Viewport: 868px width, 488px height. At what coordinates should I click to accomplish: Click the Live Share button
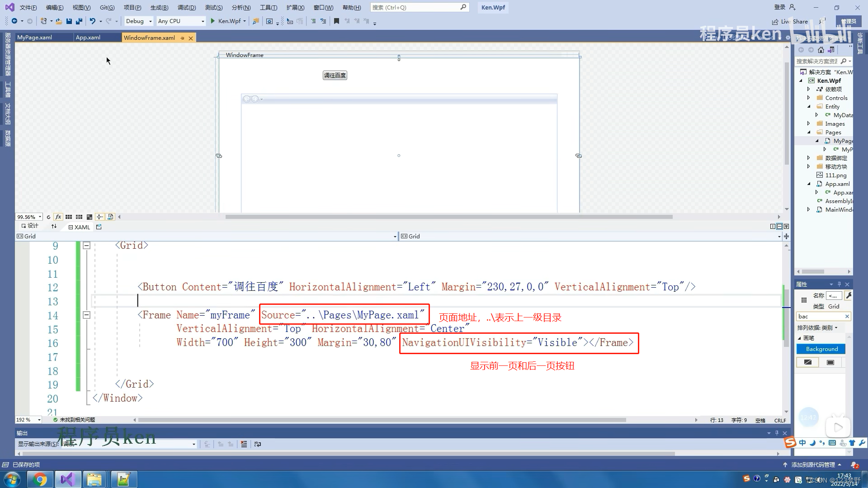click(790, 21)
